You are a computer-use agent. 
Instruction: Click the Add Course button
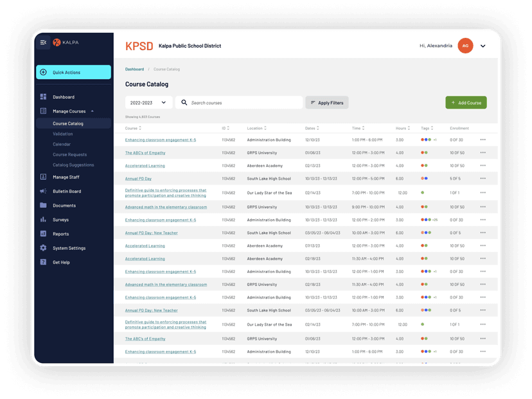click(466, 102)
